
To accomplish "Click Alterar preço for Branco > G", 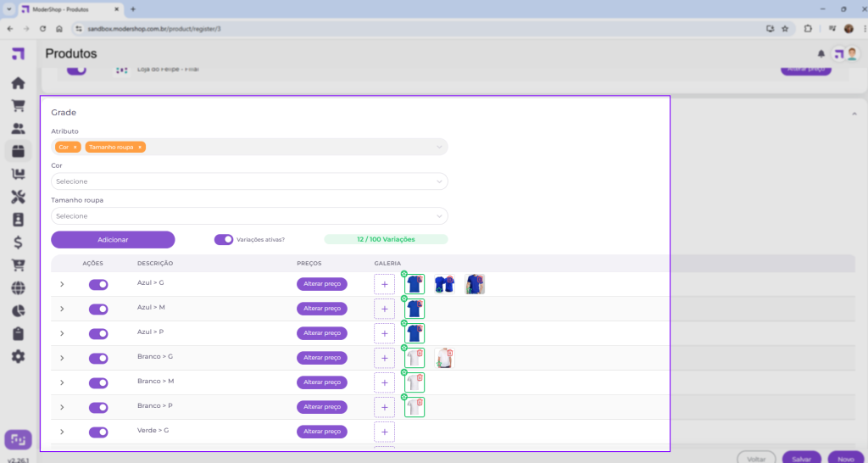I will 321,358.
